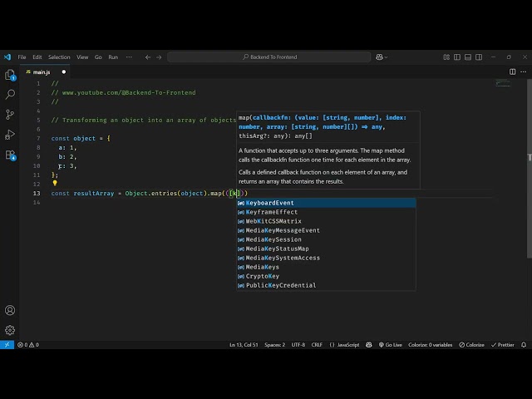This screenshot has width=532, height=399.
Task: Go back with the left arrow
Action: (148, 57)
